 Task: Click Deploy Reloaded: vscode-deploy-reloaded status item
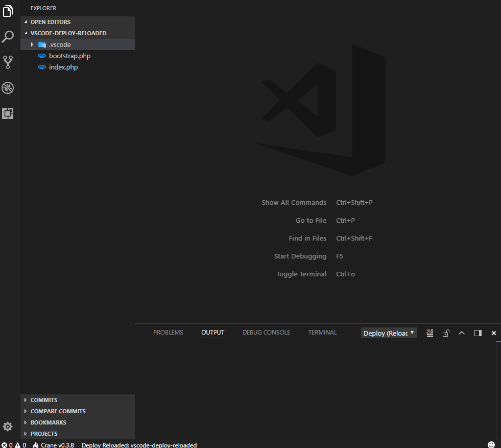(x=139, y=445)
